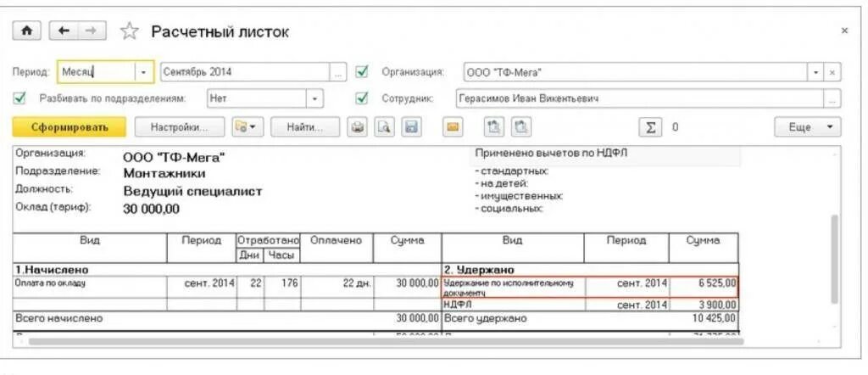This screenshot has height=375, width=868.
Task: Send report by email envelope icon
Action: pos(453,127)
